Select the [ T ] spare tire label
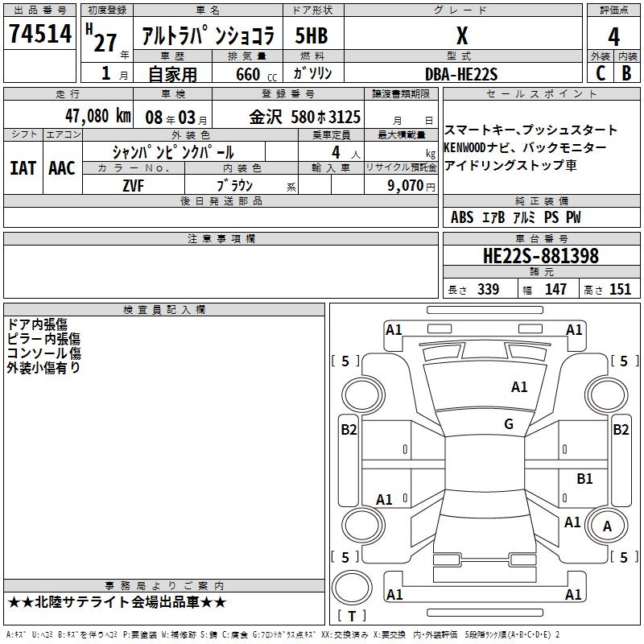 pyautogui.click(x=352, y=616)
